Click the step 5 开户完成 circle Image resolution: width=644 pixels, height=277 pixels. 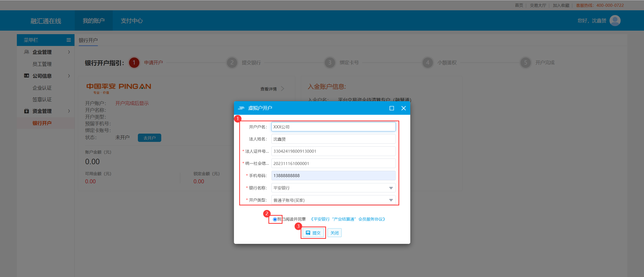526,63
